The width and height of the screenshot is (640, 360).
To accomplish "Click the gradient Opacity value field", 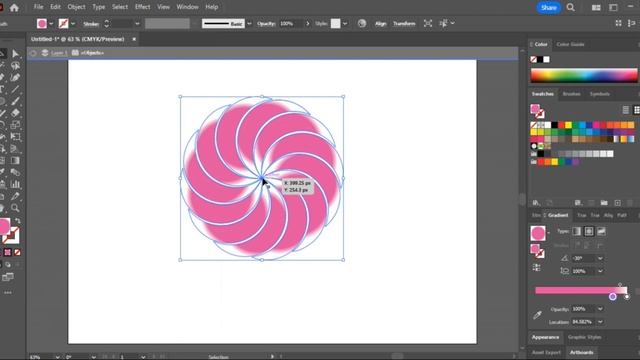I will pos(583,309).
